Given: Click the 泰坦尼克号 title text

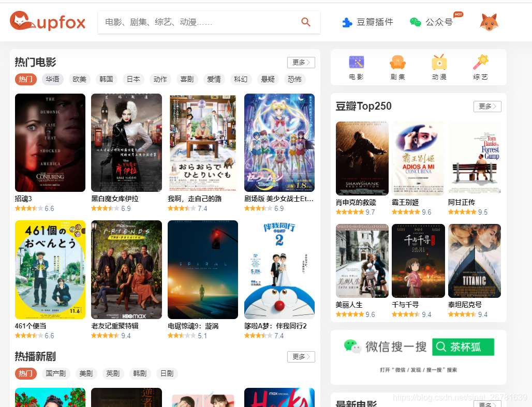Looking at the screenshot, I should (x=465, y=305).
